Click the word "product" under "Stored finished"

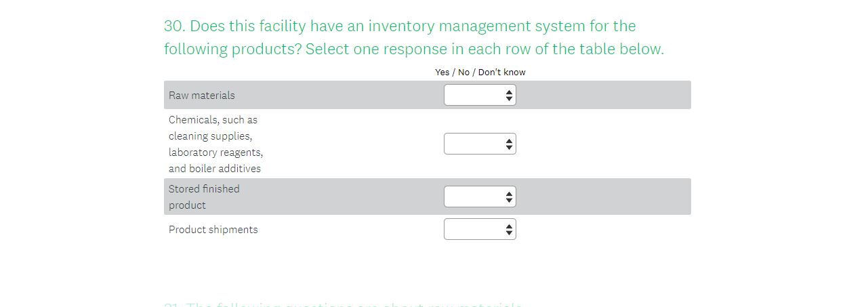tap(187, 205)
